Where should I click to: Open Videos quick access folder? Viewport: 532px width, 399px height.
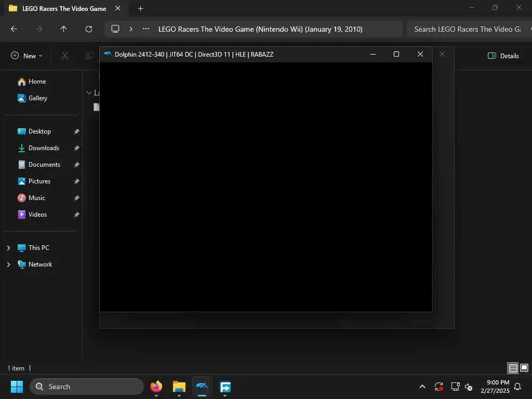pos(32,215)
